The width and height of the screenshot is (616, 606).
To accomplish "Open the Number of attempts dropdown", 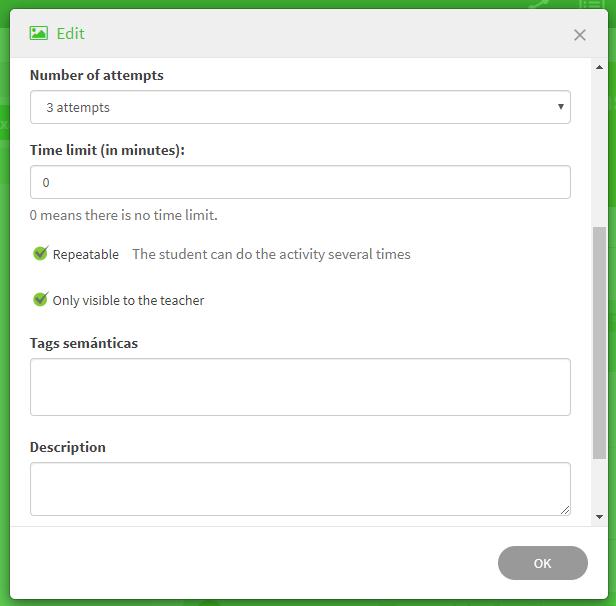I will coord(300,107).
